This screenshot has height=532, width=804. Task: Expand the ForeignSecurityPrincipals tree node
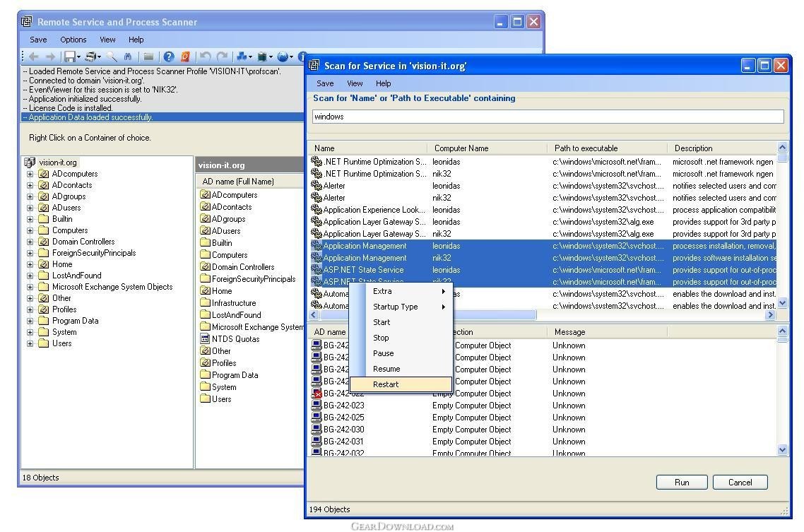(30, 253)
